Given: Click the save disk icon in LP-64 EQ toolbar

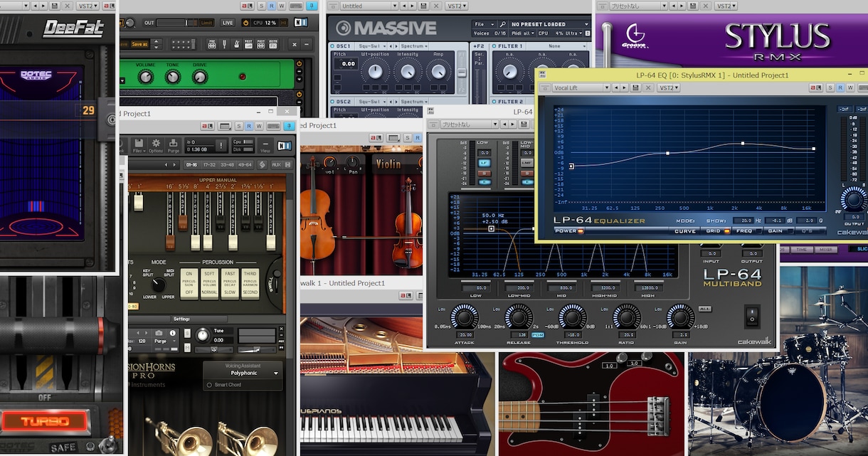Looking at the screenshot, I should [635, 88].
